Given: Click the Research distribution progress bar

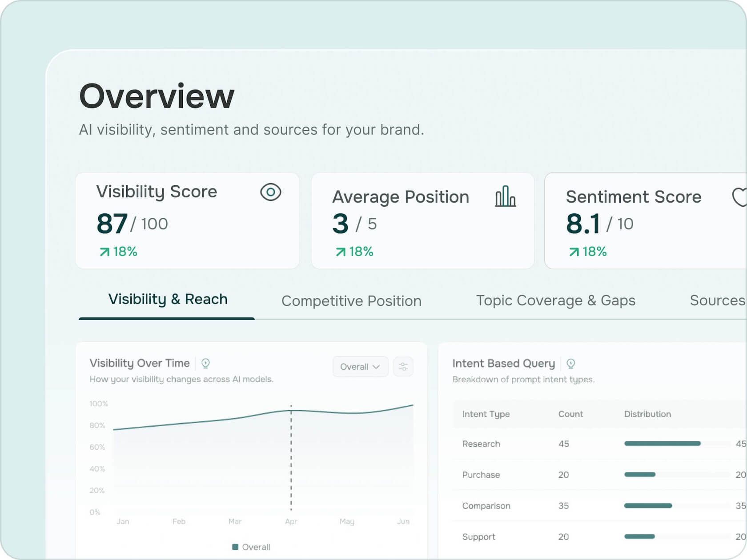Looking at the screenshot, I should point(662,444).
